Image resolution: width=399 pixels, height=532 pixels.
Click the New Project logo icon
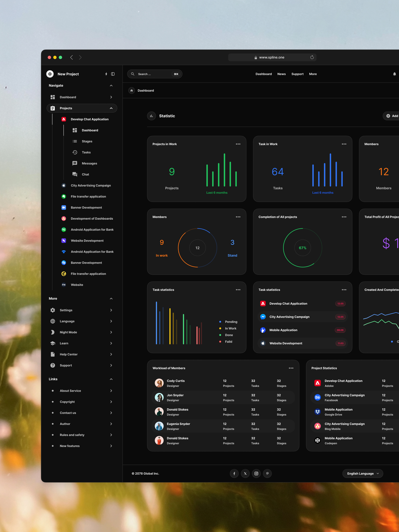click(50, 74)
